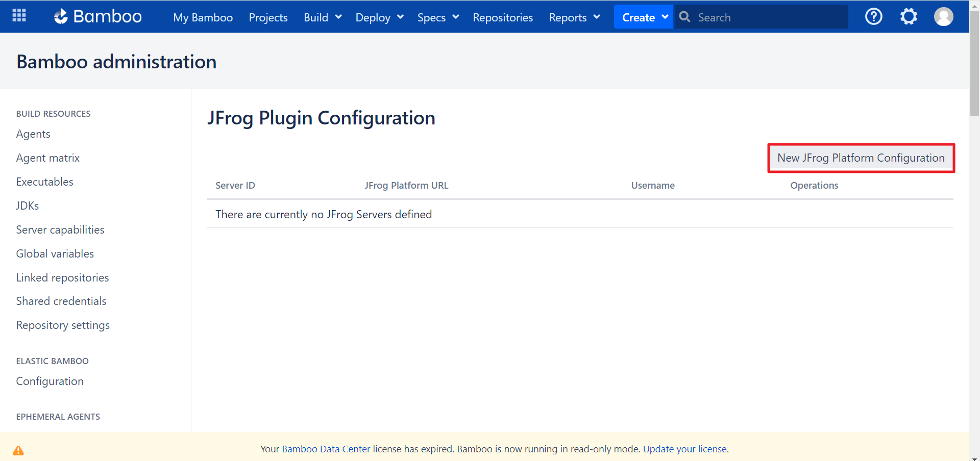The width and height of the screenshot is (980, 461).
Task: Open Repositories in the top navigation
Action: 503,17
